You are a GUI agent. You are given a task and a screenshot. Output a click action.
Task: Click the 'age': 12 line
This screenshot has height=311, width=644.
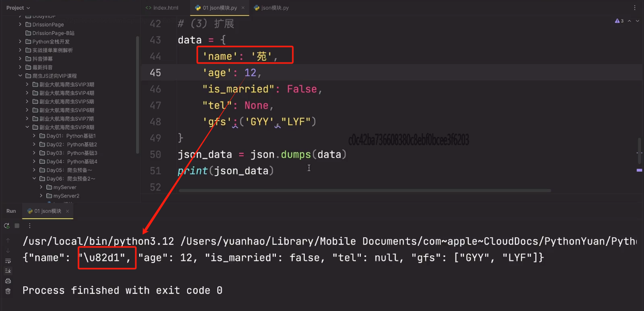pyautogui.click(x=232, y=72)
